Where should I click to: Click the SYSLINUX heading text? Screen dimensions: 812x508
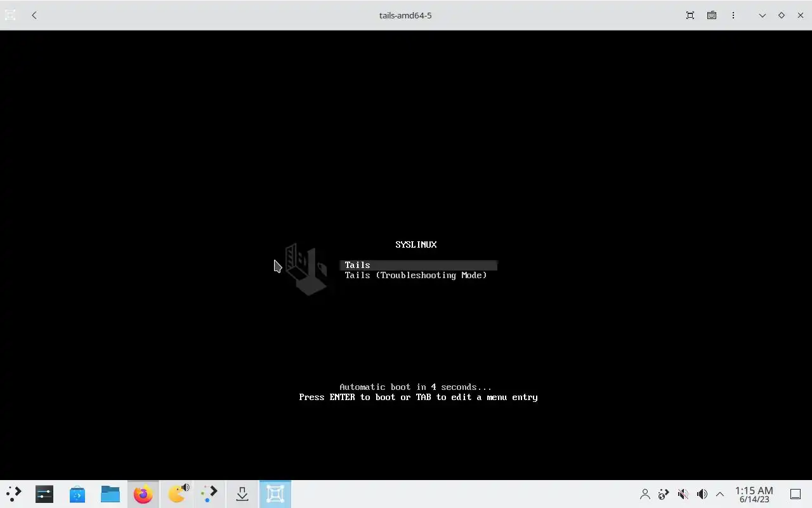click(416, 244)
